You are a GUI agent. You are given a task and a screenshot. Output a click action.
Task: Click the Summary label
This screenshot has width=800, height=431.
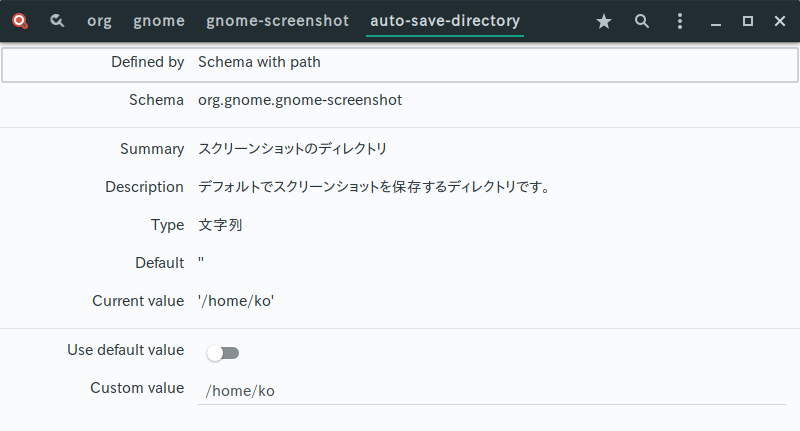(152, 149)
